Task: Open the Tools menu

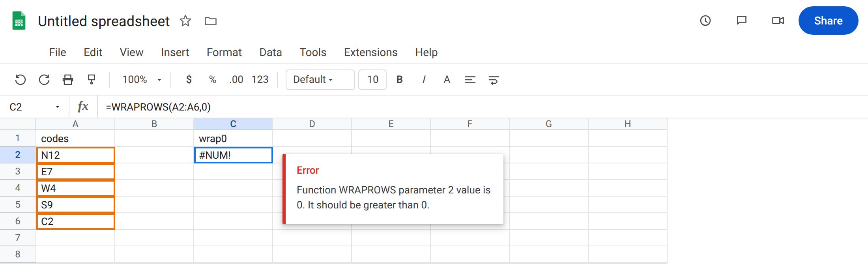Action: 313,52
